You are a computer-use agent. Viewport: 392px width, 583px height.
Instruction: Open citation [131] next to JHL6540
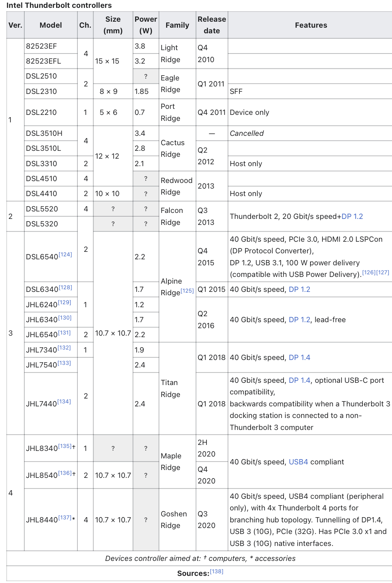click(64, 333)
